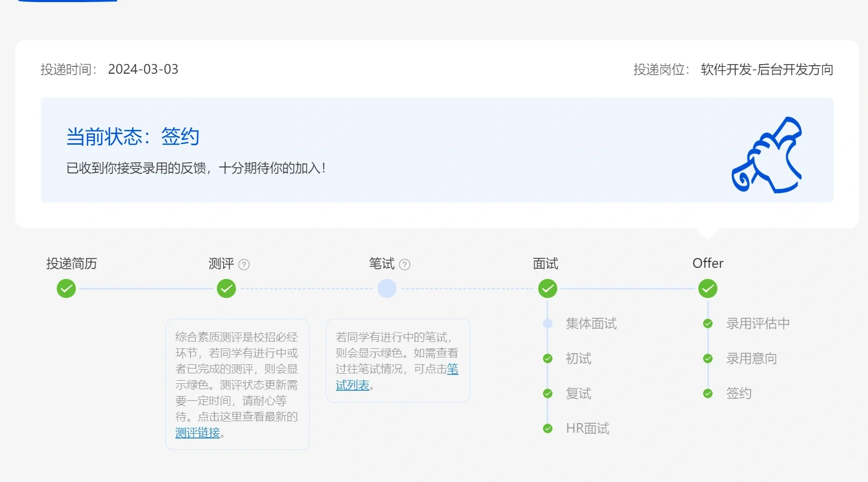Screen dimensions: 868x482
Task: Click the help icon next to 测评
Action: pyautogui.click(x=244, y=265)
